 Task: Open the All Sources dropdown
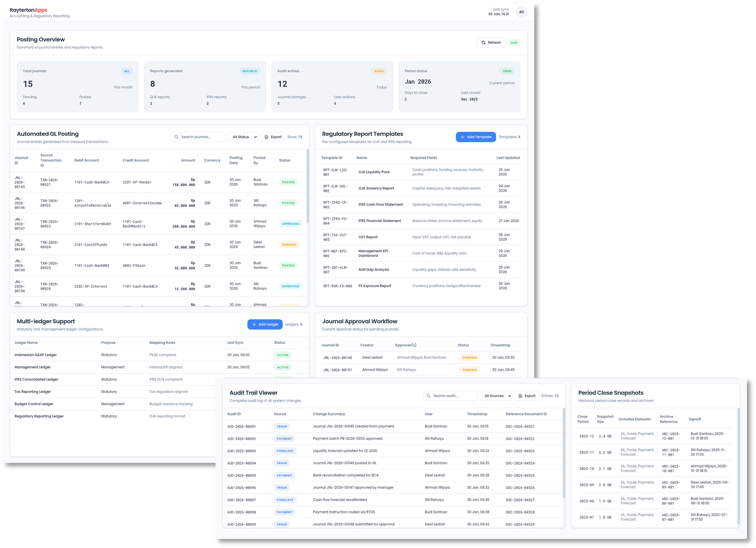496,396
